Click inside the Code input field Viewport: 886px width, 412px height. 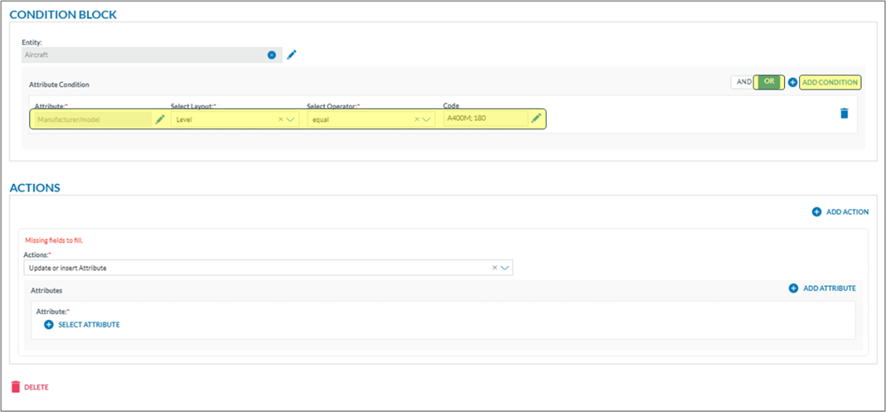[485, 119]
